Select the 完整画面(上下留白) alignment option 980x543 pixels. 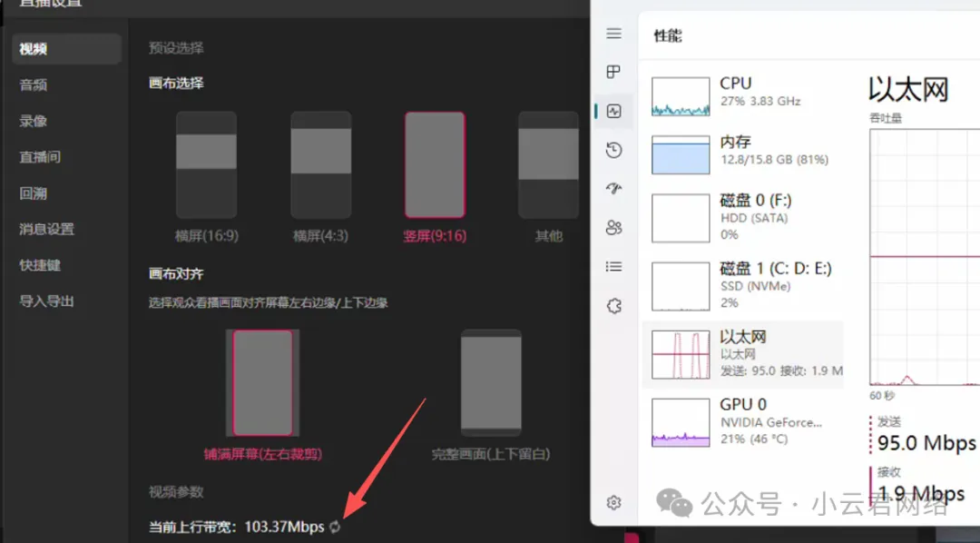pyautogui.click(x=491, y=381)
